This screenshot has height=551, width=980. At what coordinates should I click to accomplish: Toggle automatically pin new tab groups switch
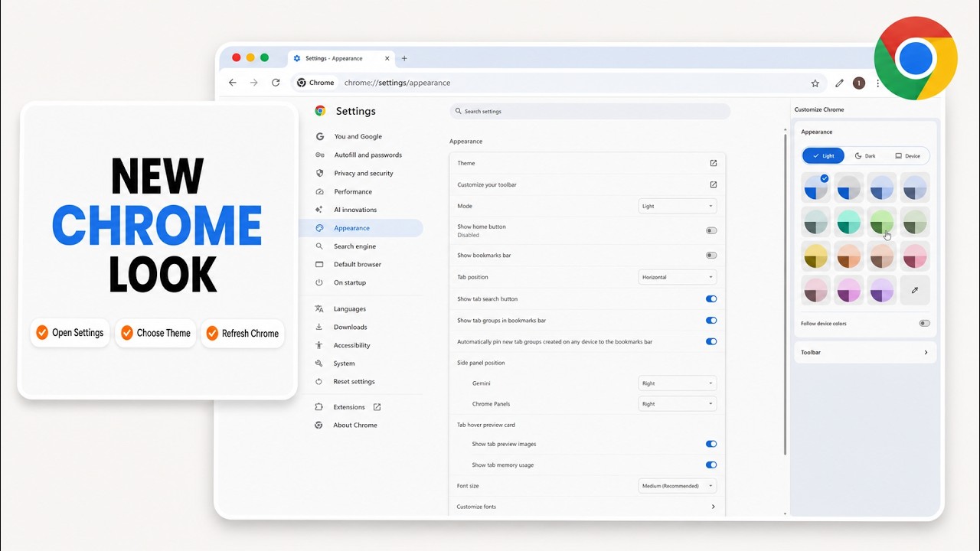pos(711,342)
